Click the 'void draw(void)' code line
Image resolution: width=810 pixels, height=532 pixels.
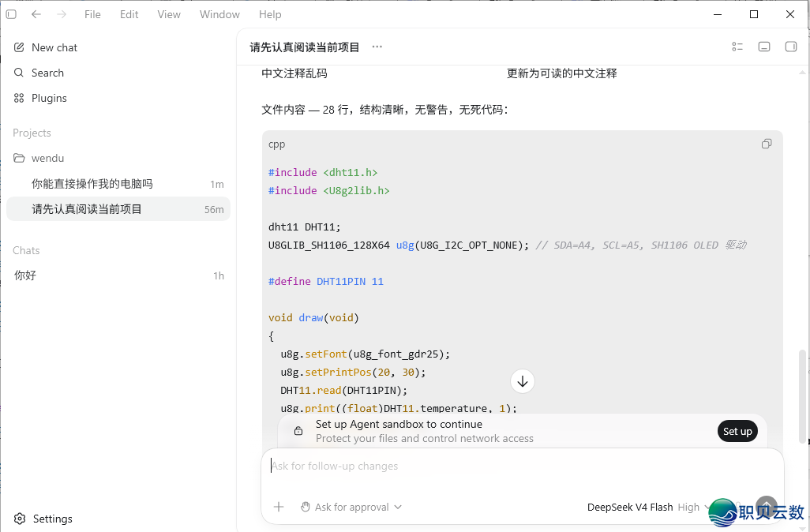pyautogui.click(x=313, y=317)
